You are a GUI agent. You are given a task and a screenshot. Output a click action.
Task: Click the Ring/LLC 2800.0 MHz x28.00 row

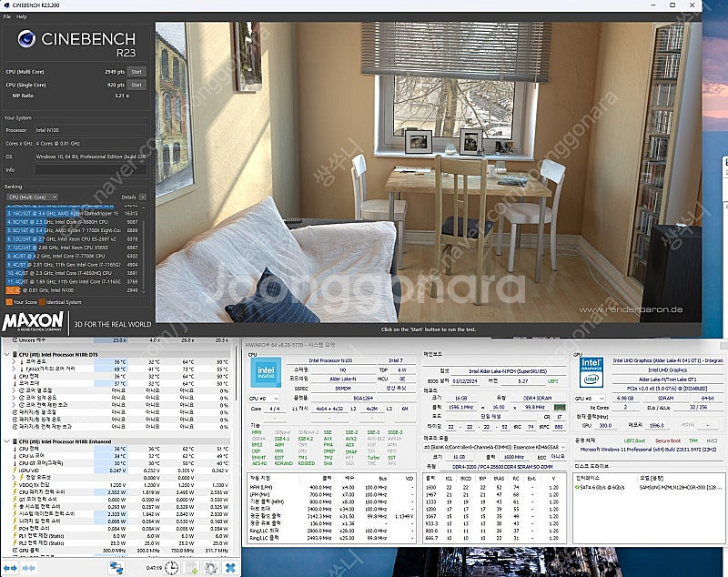tap(331, 531)
